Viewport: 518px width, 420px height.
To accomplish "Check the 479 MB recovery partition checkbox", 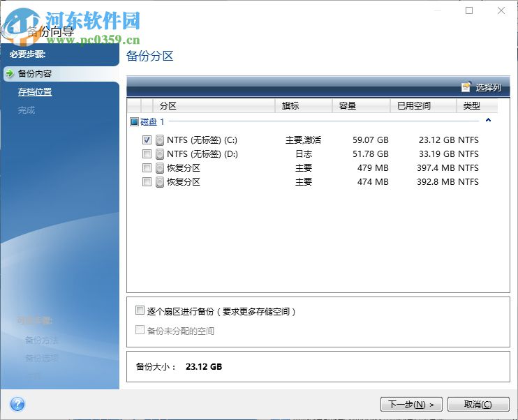I will pos(147,168).
